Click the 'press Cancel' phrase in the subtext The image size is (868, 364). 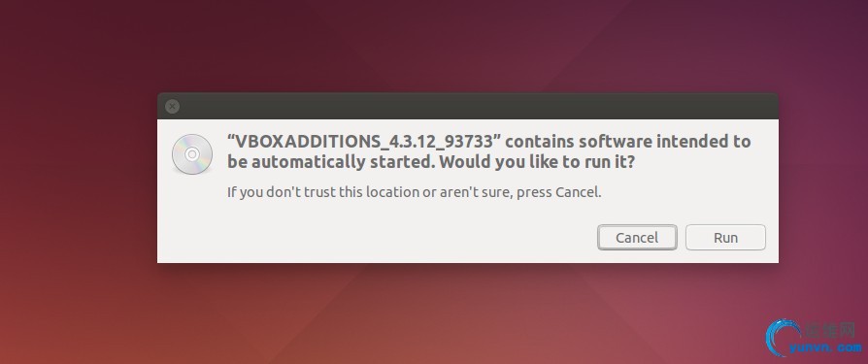(559, 192)
